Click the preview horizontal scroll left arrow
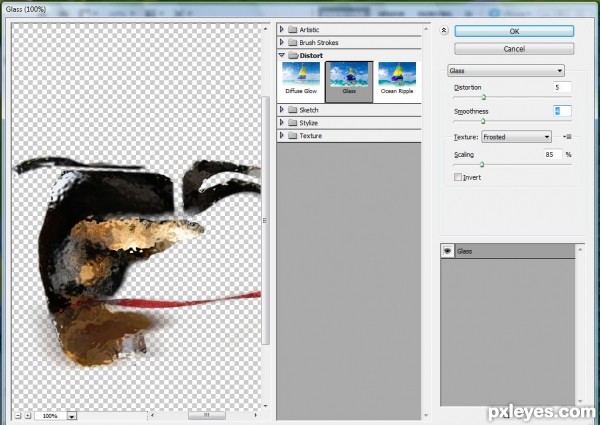 tap(153, 415)
